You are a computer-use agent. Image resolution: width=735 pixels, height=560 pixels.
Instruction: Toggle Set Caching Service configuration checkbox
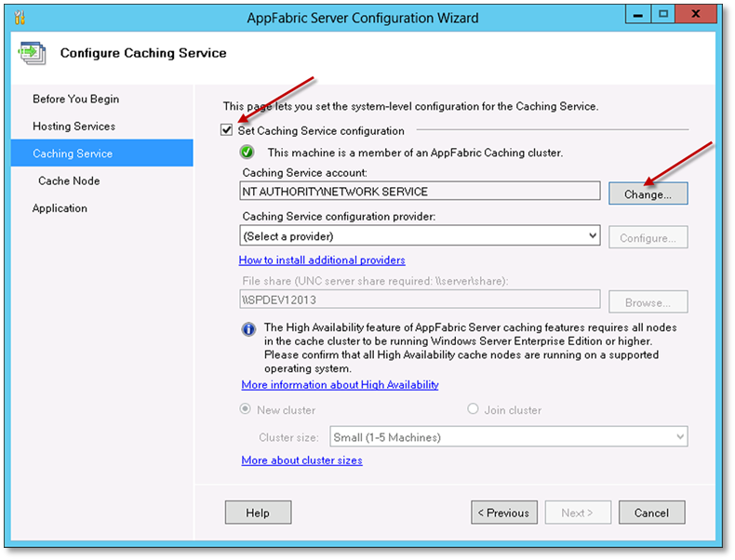[226, 130]
